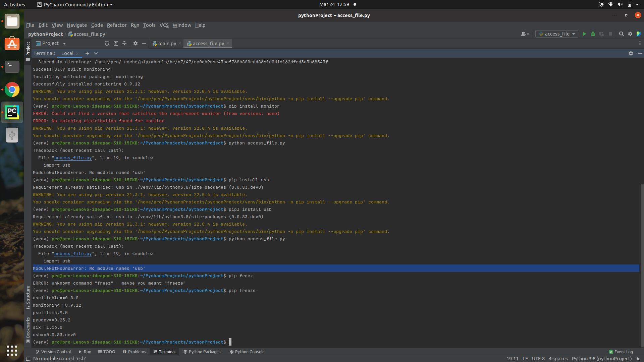Toggle the Structure side tool window
This screenshot has height=362, width=644.
28,297
